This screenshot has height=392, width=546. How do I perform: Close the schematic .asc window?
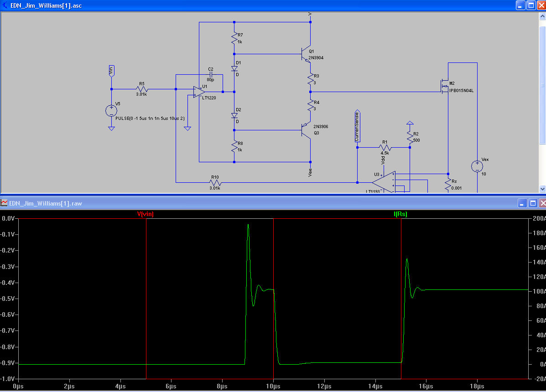point(542,5)
